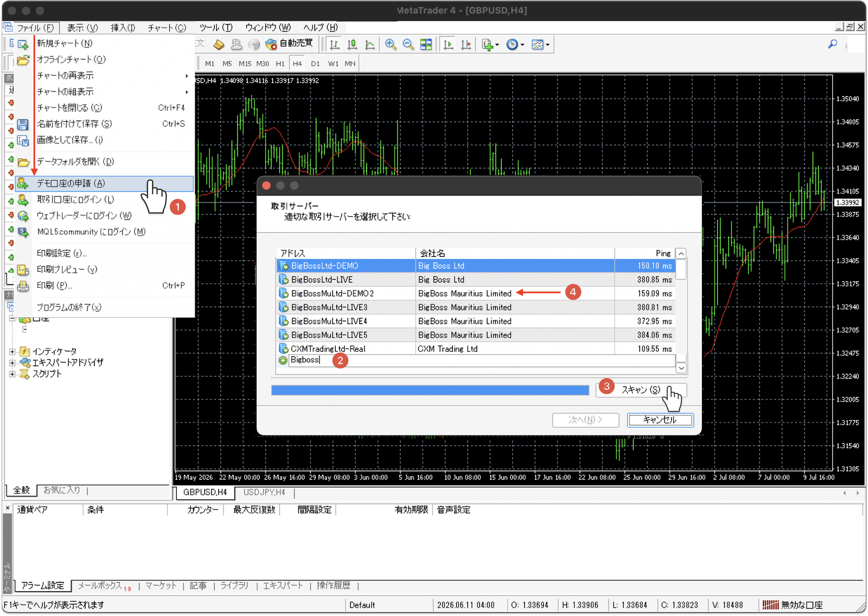Open MetaEditor from the yellow toolbar icon
Image resolution: width=868 pixels, height=616 pixels.
tap(219, 44)
